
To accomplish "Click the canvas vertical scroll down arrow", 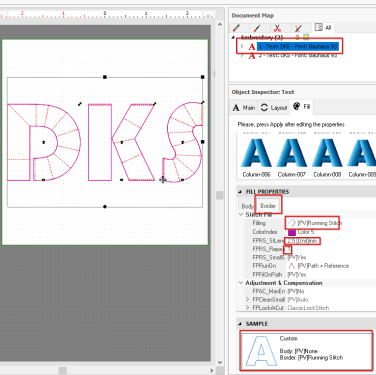I will 219,362.
